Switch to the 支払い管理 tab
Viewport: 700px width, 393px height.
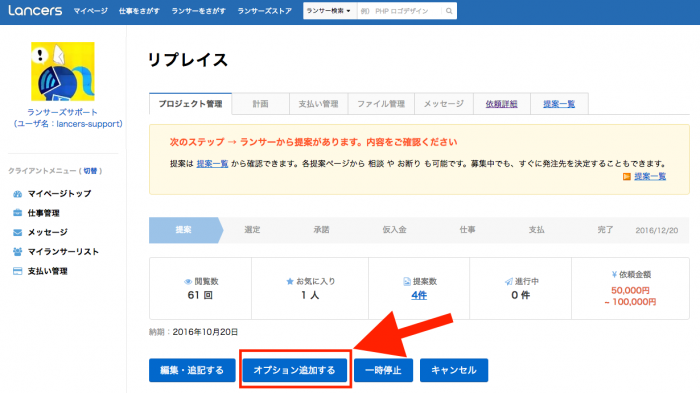[x=319, y=104]
